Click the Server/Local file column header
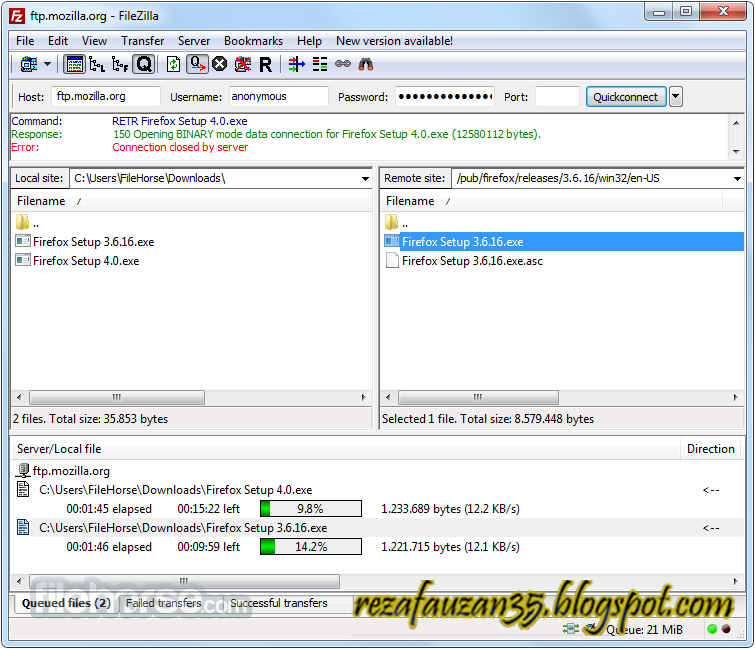755x649 pixels. click(346, 449)
